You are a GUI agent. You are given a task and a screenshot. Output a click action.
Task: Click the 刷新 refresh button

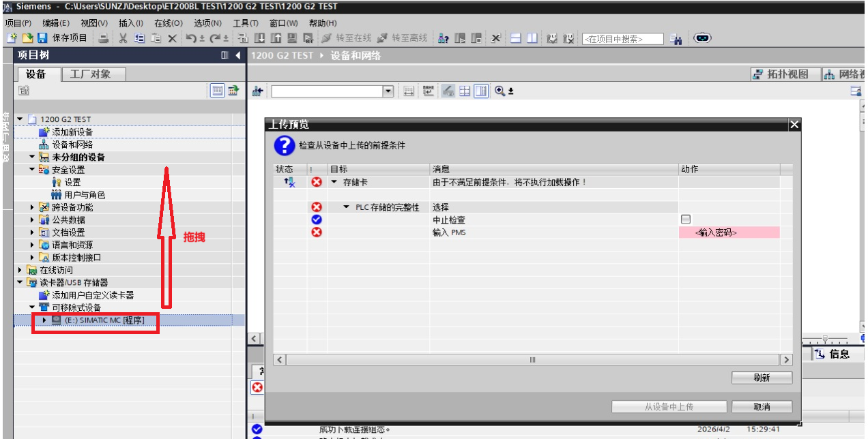coord(762,378)
